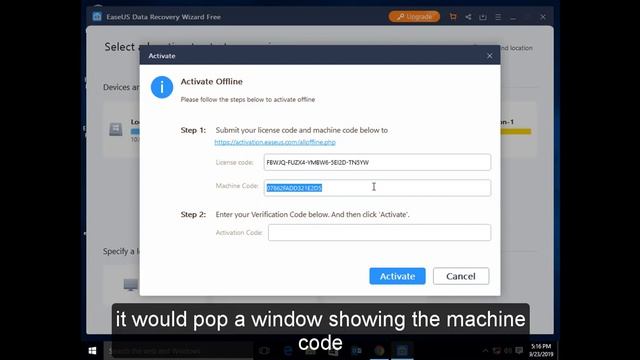Screen dimensions: 640x360
Task: Click the EaseUS app logo icon
Action: point(97,16)
